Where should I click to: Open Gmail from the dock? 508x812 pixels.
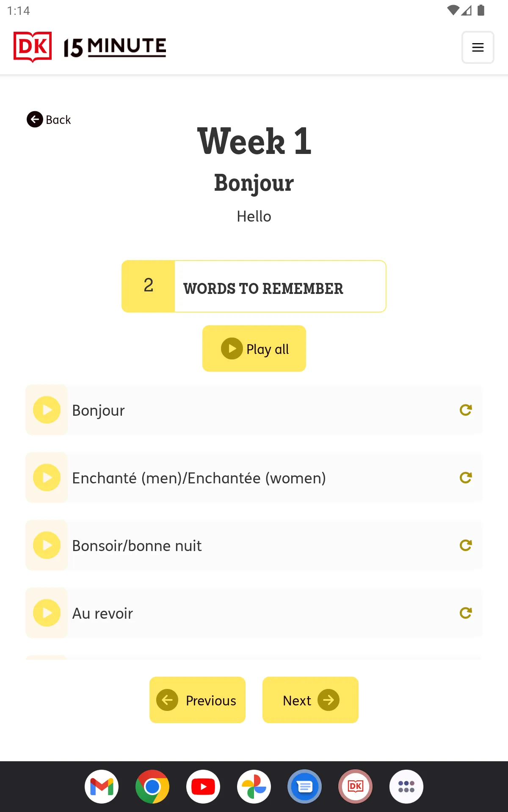[102, 787]
